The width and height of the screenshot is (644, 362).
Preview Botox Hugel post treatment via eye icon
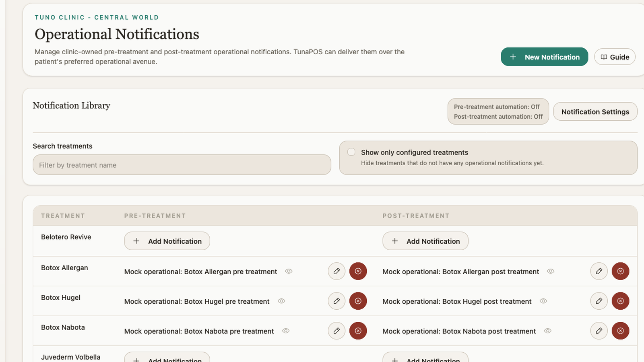pyautogui.click(x=543, y=301)
